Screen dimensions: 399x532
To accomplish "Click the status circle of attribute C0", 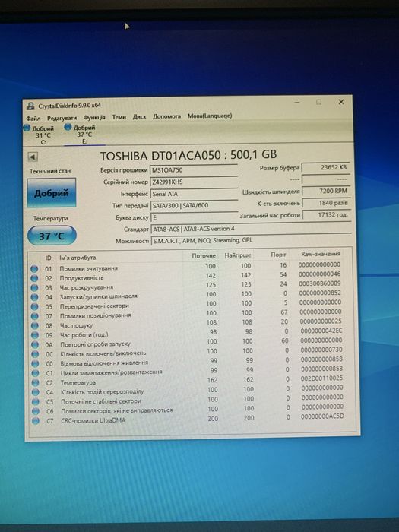I will pyautogui.click(x=35, y=364).
